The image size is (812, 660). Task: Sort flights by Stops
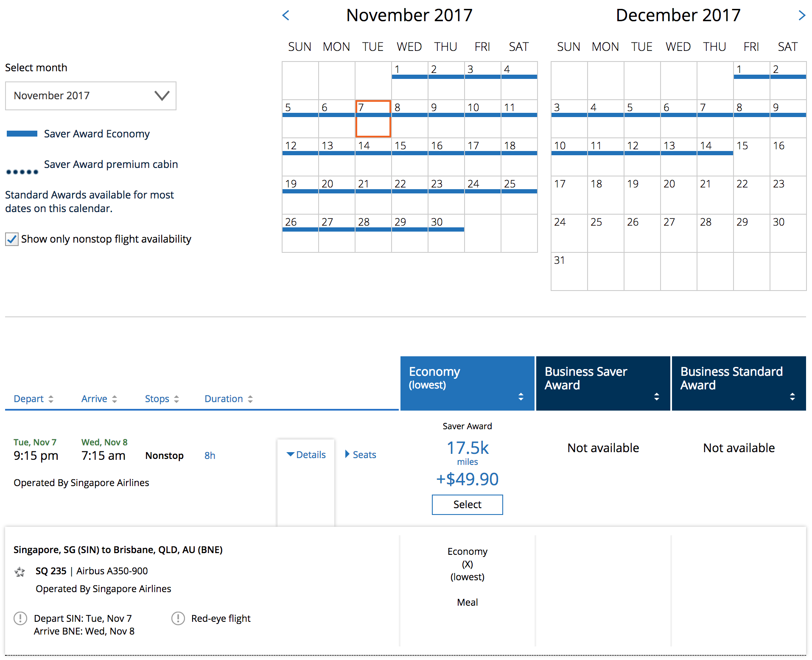coord(162,399)
